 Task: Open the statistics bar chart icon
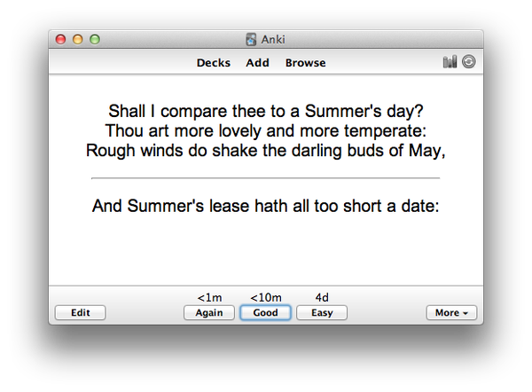pos(450,62)
